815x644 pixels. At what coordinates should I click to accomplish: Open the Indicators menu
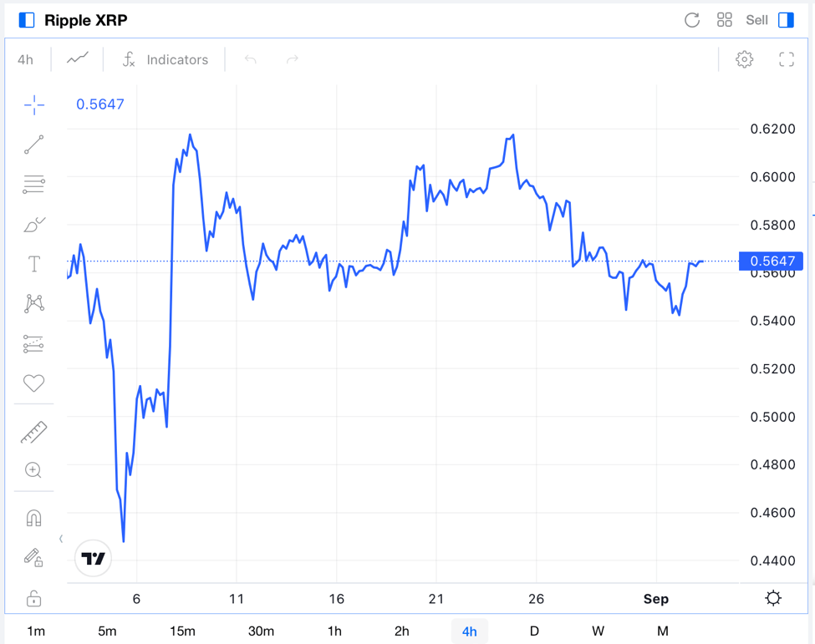pos(166,59)
